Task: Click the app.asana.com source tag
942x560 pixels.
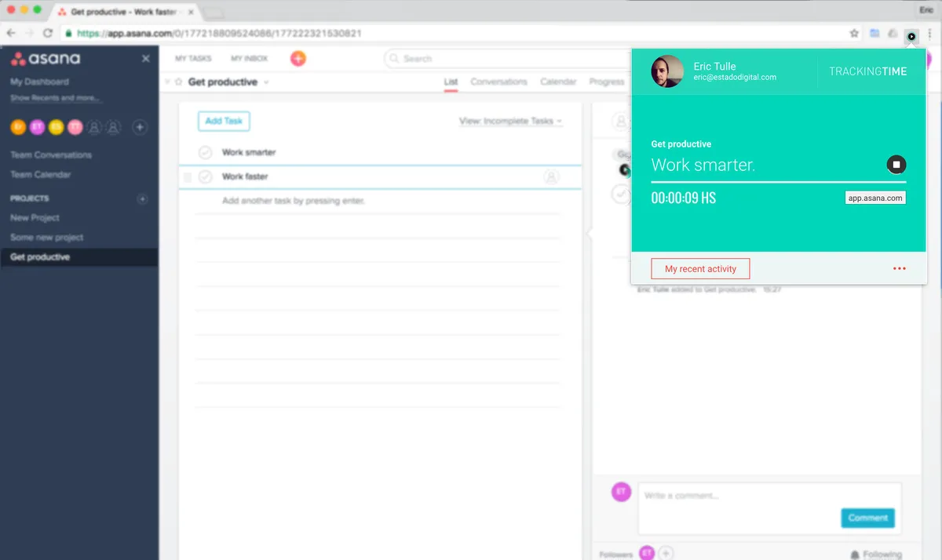Action: (x=875, y=198)
